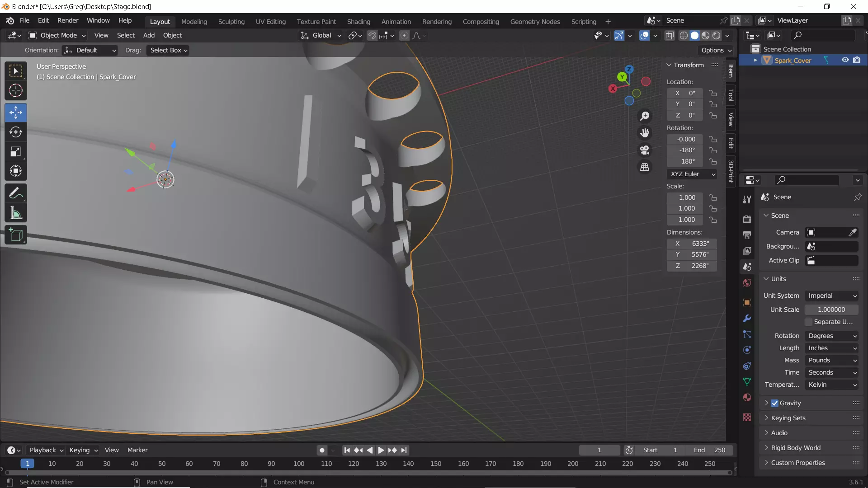Open Modifier properties wrench tab
Viewport: 868px width, 488px height.
click(x=747, y=319)
